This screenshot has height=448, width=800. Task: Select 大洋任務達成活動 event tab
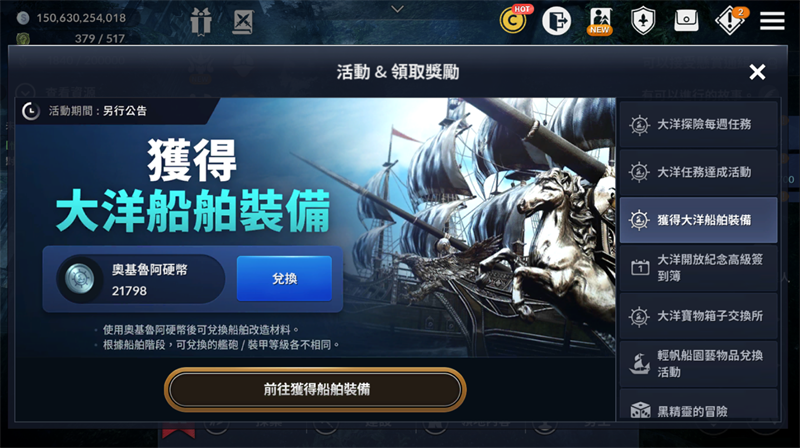[x=698, y=172]
